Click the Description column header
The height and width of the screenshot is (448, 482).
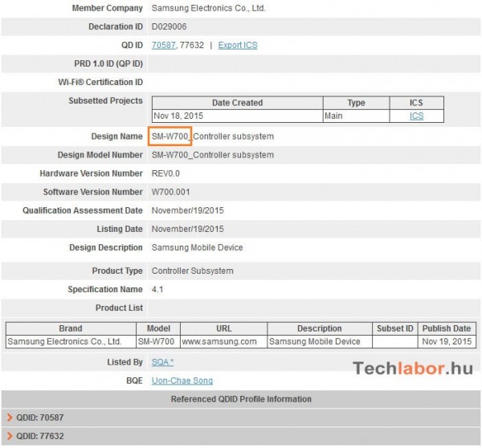[320, 328]
